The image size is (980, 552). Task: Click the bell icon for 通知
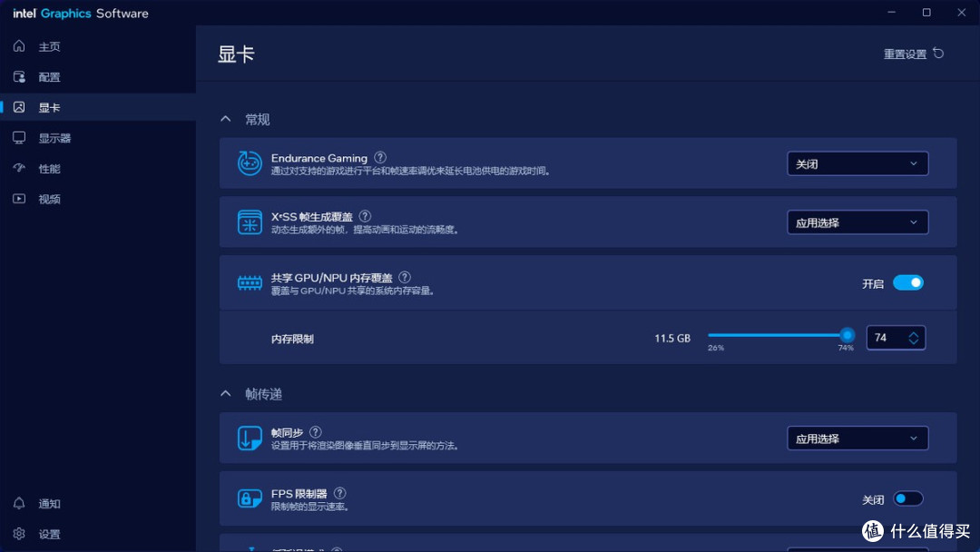coord(19,503)
